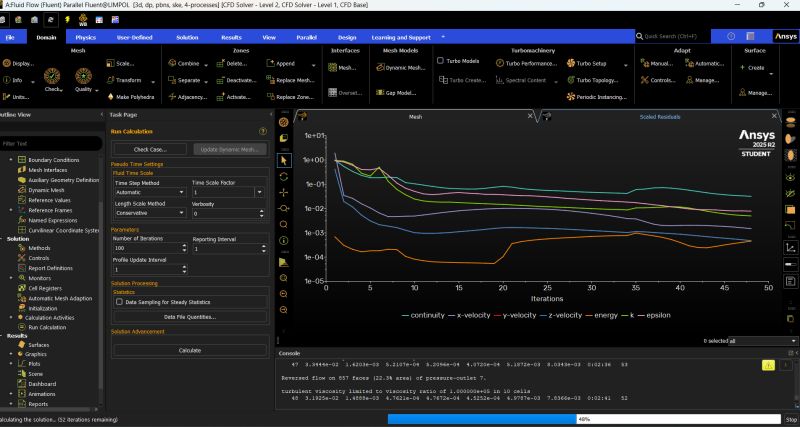The width and height of the screenshot is (800, 427).
Task: Click the Calculate button
Action: 190,350
